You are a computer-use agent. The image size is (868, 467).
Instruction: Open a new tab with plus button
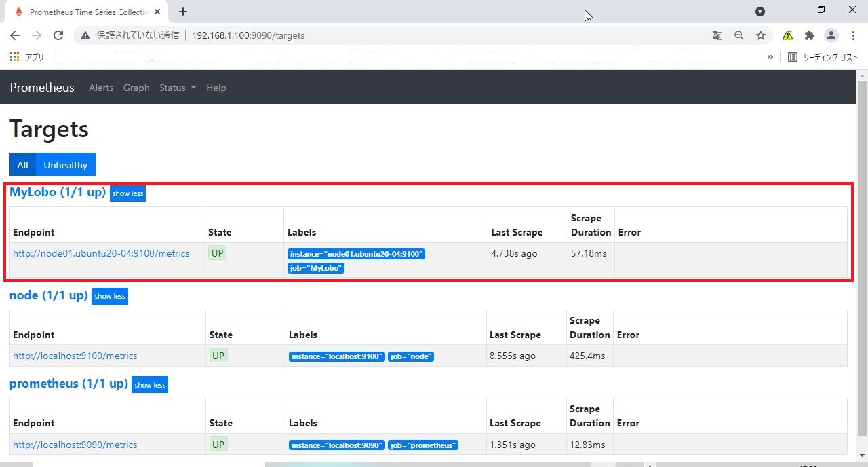183,12
